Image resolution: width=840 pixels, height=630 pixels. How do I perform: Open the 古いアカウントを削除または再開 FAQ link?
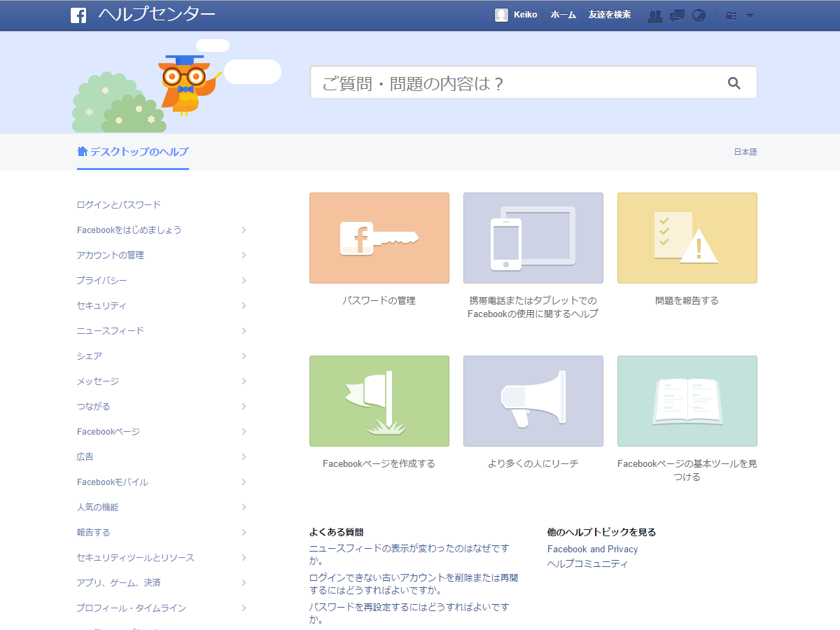tap(414, 584)
